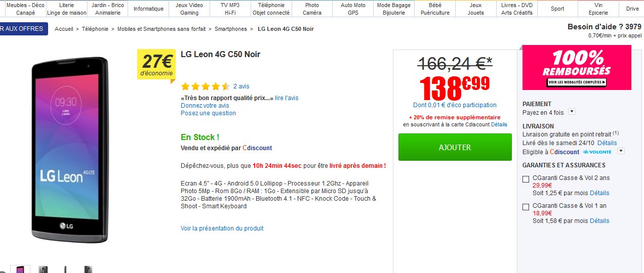The width and height of the screenshot is (644, 273).
Task: Click the green AJOUTER button
Action: tap(455, 147)
